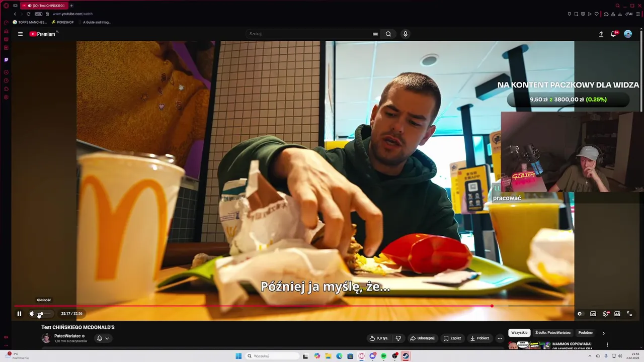The width and height of the screenshot is (644, 362).
Task: Mute the video volume speaker
Action: click(x=32, y=314)
